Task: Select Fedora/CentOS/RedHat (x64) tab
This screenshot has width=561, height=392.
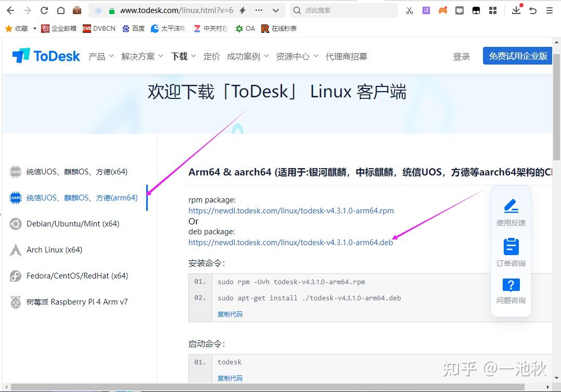Action: coord(68,276)
